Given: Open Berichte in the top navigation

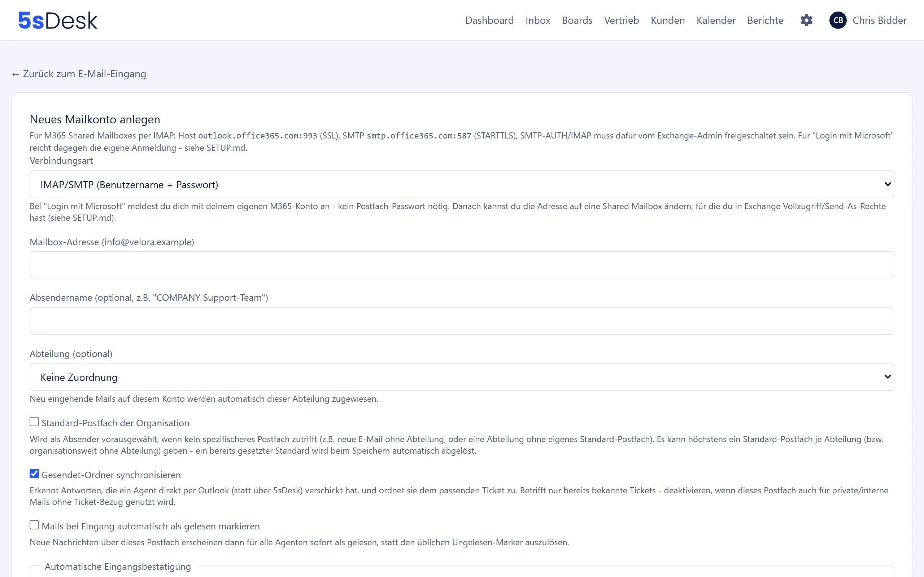Looking at the screenshot, I should click(765, 20).
